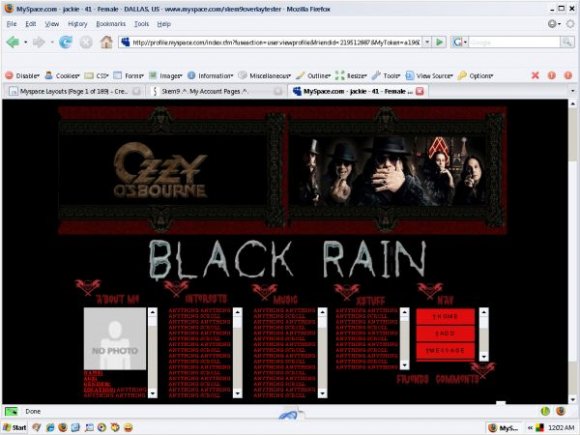The height and width of the screenshot is (435, 580).
Task: Reload the page with the refresh icon
Action: coord(66,42)
